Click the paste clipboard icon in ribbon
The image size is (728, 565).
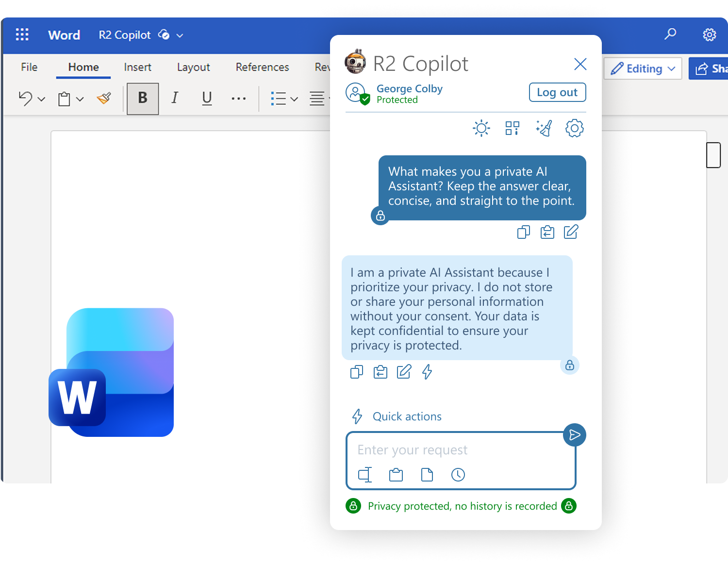pos(64,99)
